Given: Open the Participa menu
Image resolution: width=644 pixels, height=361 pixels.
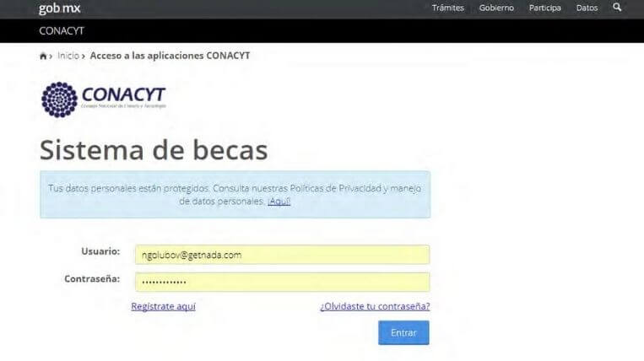Looking at the screenshot, I should 544,8.
